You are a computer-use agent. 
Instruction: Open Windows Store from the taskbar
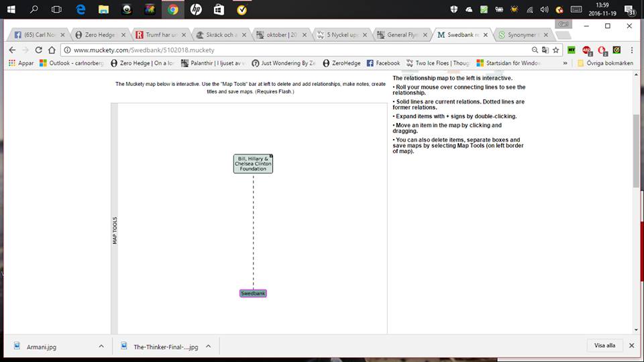[219, 9]
